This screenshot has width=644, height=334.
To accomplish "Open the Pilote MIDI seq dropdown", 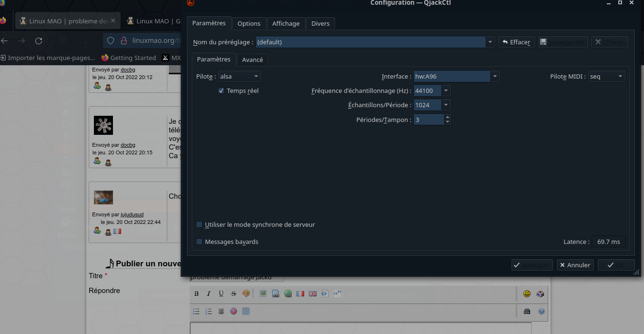I will click(606, 76).
